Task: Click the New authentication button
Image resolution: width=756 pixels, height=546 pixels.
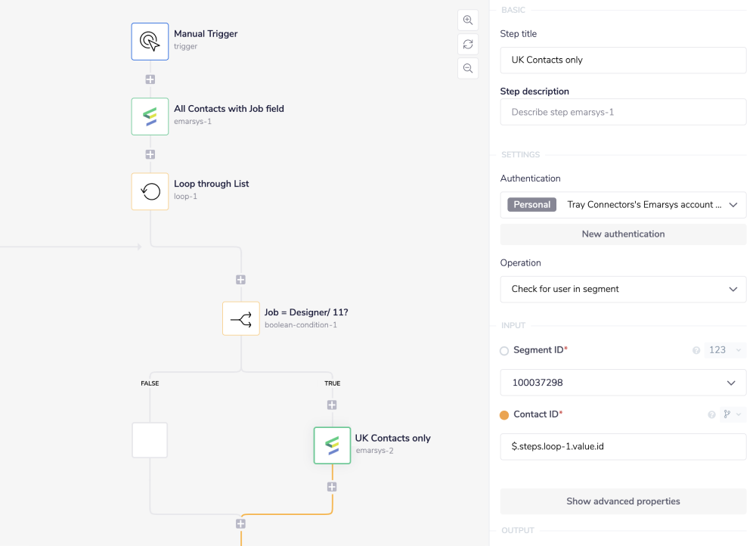Action: point(623,234)
